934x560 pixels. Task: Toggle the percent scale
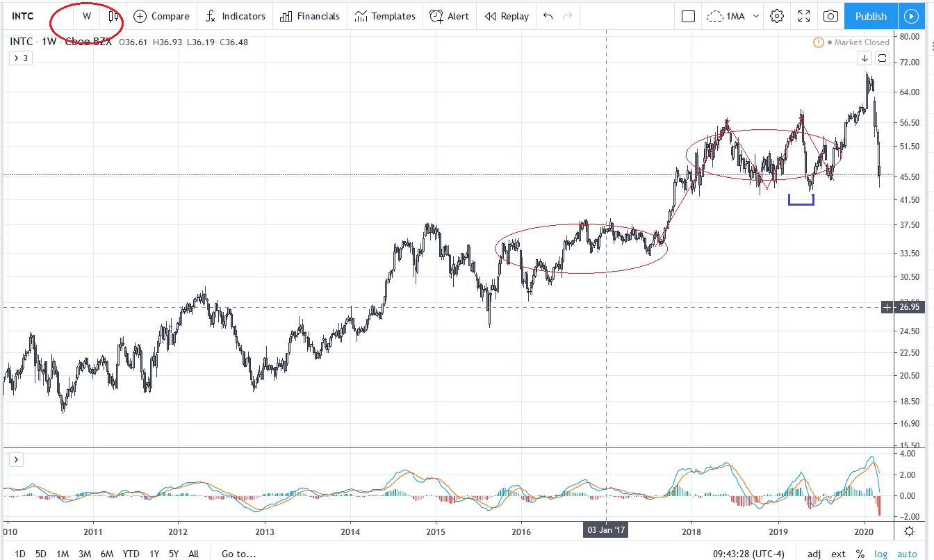click(x=860, y=554)
